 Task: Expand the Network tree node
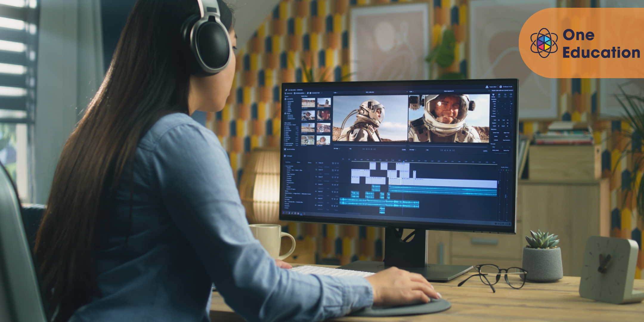click(x=287, y=113)
